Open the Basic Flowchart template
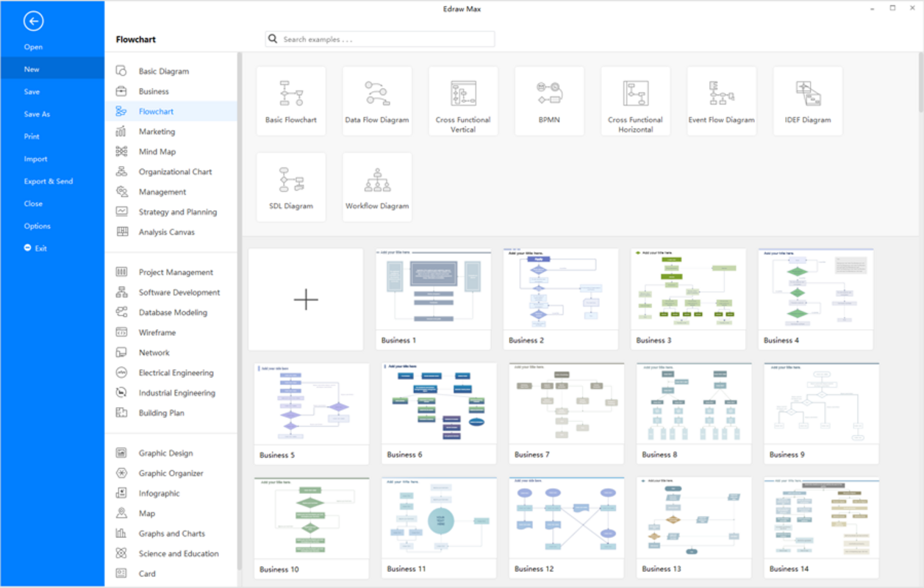This screenshot has width=924, height=588. pyautogui.click(x=290, y=101)
